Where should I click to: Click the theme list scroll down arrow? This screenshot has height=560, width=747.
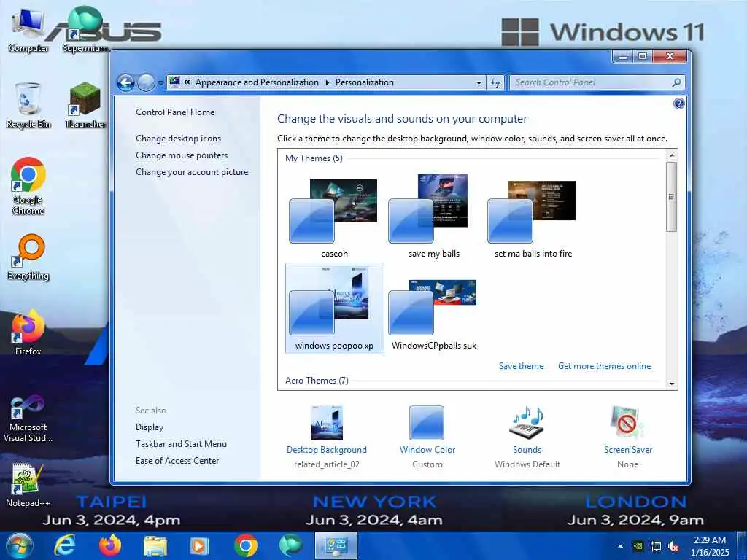pos(672,384)
